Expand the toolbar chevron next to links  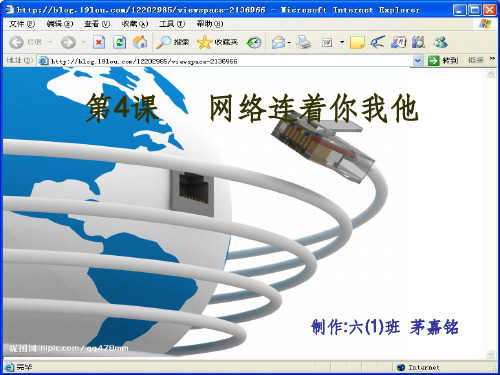pyautogui.click(x=492, y=59)
